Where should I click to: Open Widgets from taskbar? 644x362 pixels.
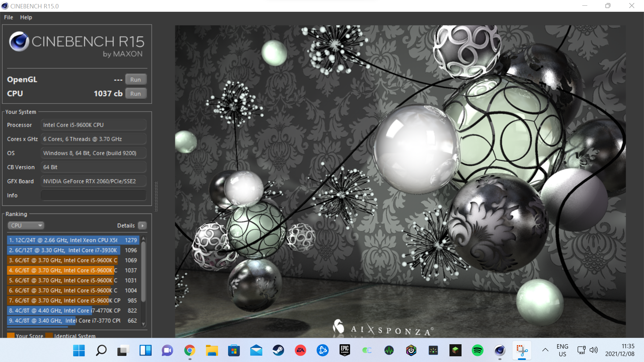pyautogui.click(x=145, y=351)
